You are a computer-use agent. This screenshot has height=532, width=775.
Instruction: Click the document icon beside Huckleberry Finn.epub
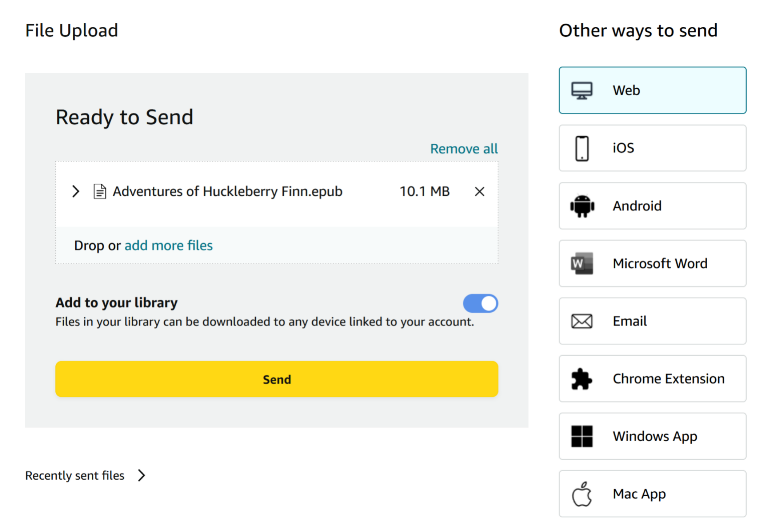click(x=99, y=191)
